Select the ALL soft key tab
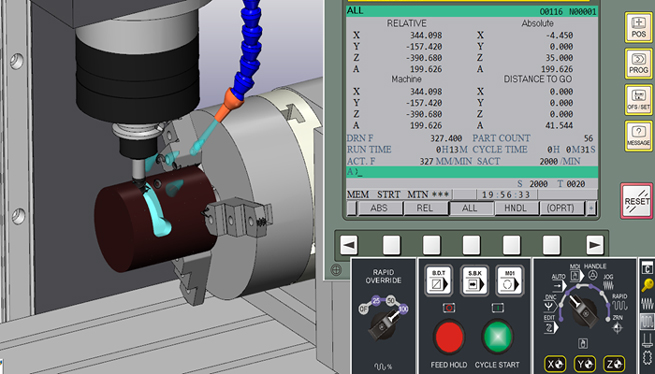The image size is (655, 374). tap(471, 208)
